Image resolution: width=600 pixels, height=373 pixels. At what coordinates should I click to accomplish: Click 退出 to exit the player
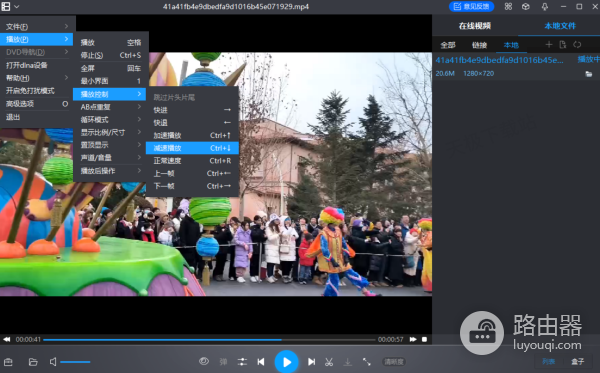(37, 117)
